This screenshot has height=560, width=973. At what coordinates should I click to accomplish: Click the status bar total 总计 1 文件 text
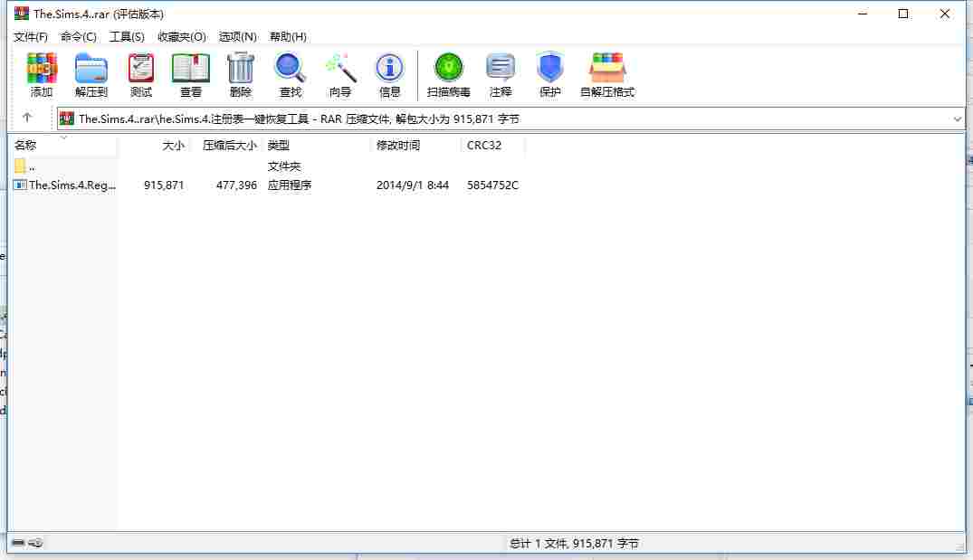[x=574, y=543]
